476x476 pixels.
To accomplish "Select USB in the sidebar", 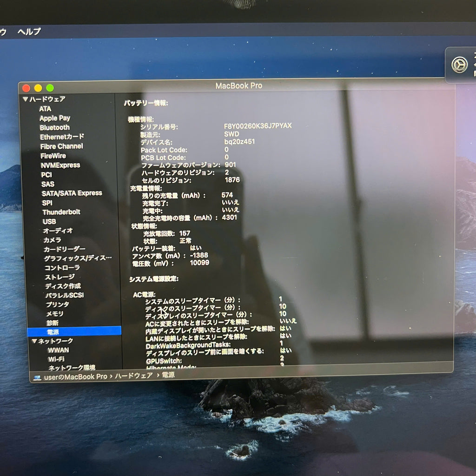I will tap(49, 221).
